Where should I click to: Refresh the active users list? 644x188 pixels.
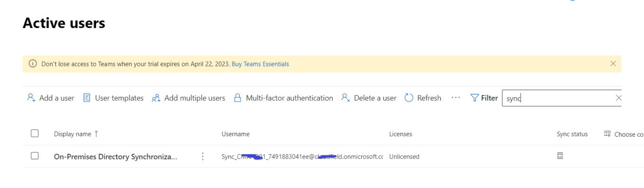[423, 98]
